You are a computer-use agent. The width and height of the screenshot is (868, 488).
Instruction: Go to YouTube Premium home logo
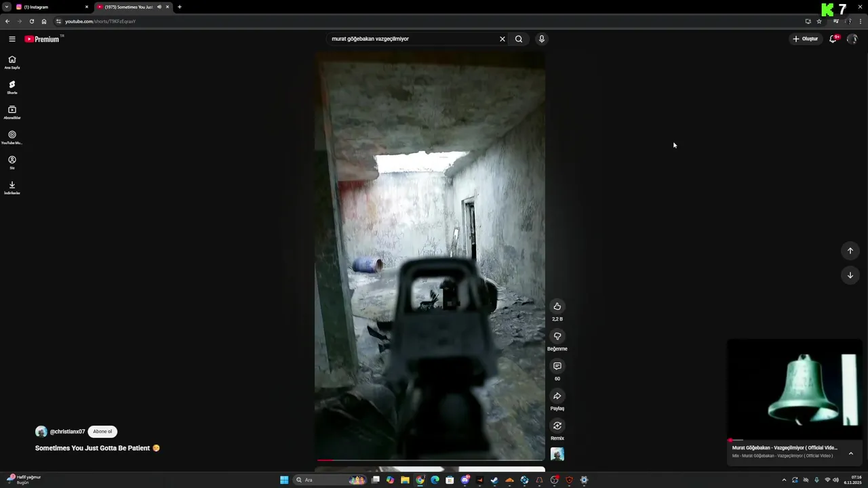pyautogui.click(x=43, y=39)
